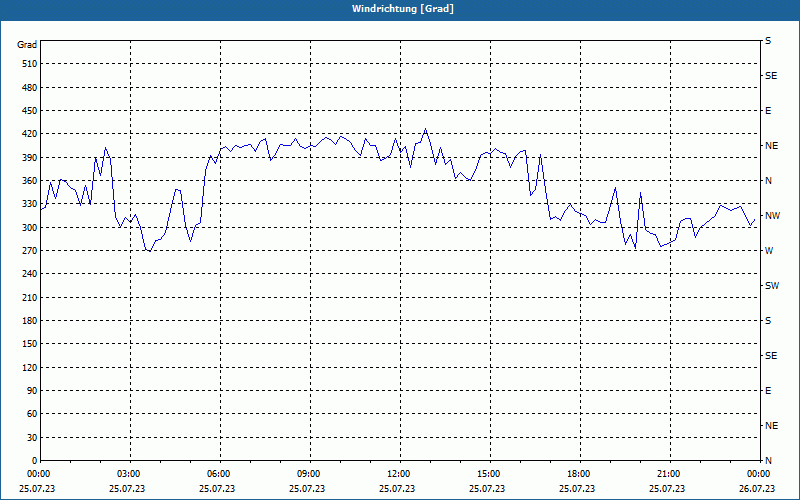Click the "09:00" time label
This screenshot has width=800, height=500.
point(308,474)
